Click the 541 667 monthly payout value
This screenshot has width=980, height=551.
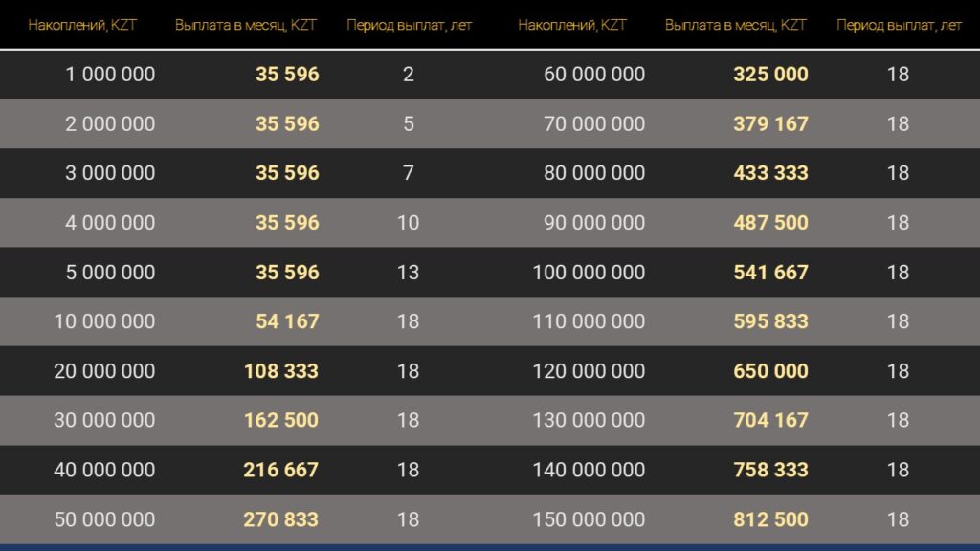click(x=770, y=273)
